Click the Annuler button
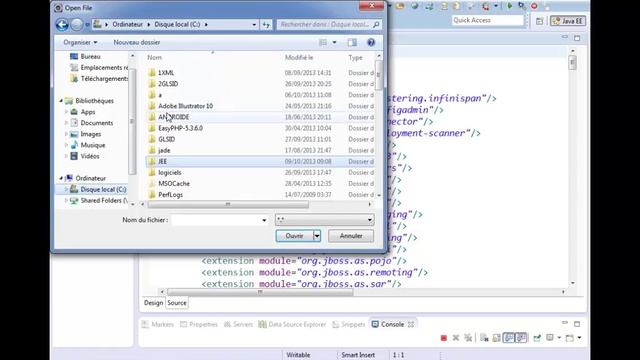The height and width of the screenshot is (360, 640). [x=351, y=236]
